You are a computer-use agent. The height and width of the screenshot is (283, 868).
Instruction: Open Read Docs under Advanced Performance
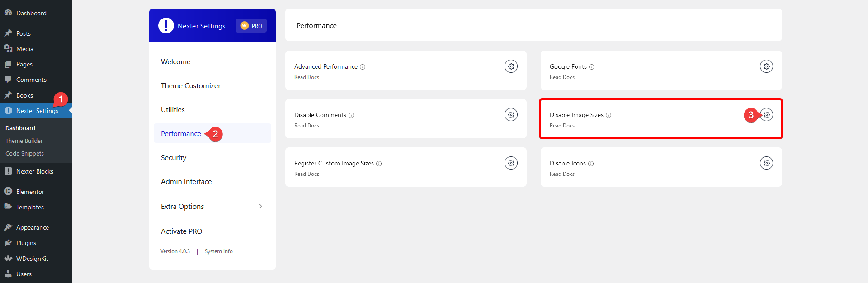pyautogui.click(x=307, y=77)
